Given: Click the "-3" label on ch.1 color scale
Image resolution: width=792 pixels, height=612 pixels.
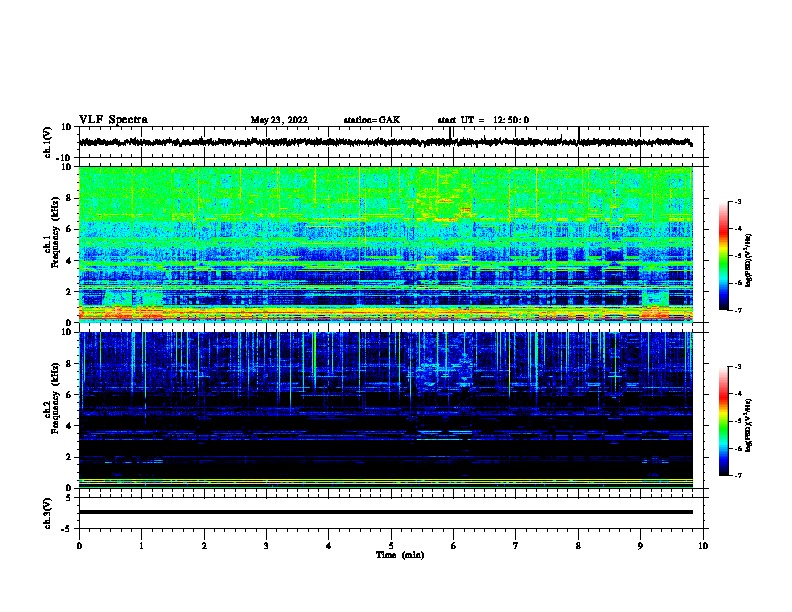Looking at the screenshot, I should coord(737,201).
